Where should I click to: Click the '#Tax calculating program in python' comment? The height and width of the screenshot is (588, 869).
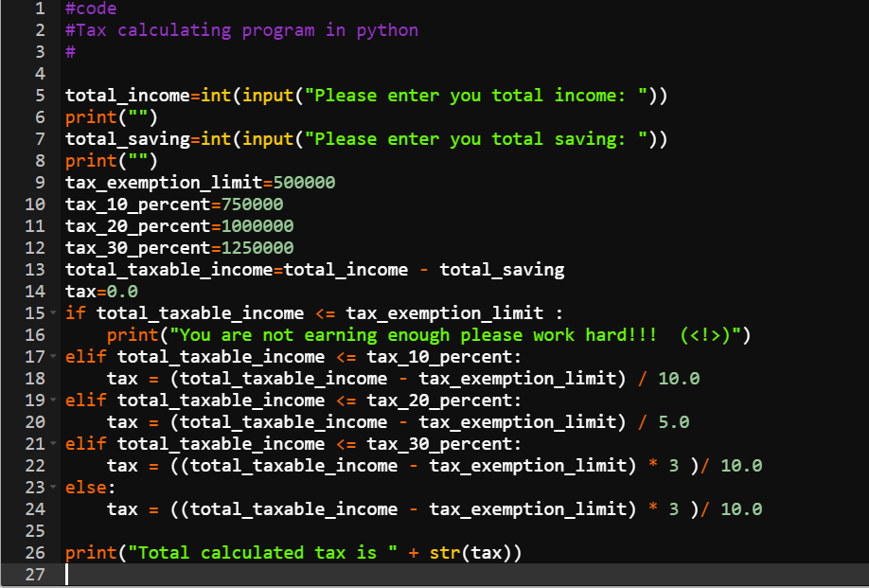(241, 30)
